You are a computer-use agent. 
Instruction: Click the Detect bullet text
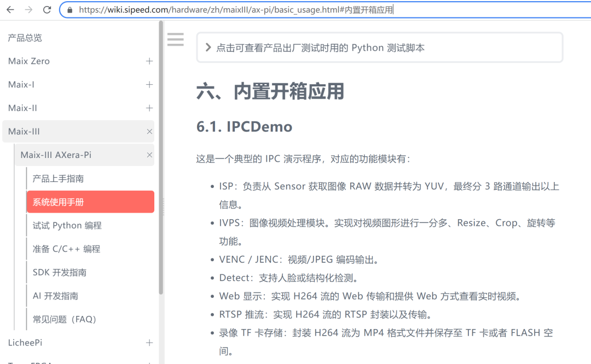click(289, 278)
